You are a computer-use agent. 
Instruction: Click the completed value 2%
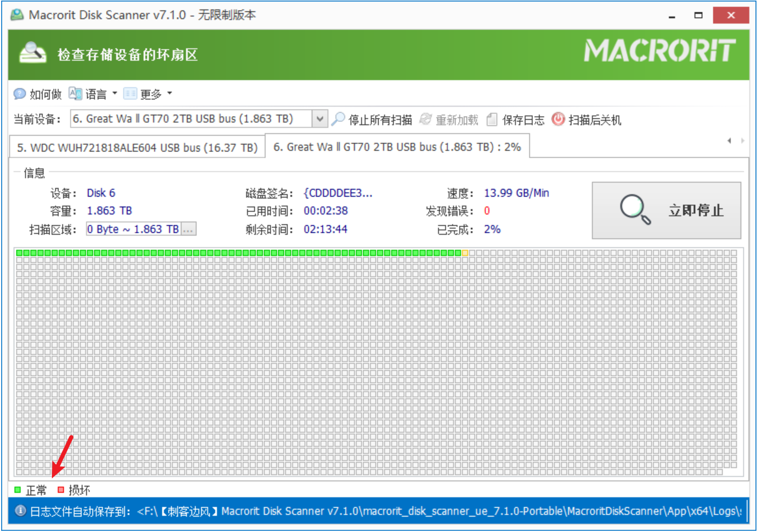tap(492, 229)
